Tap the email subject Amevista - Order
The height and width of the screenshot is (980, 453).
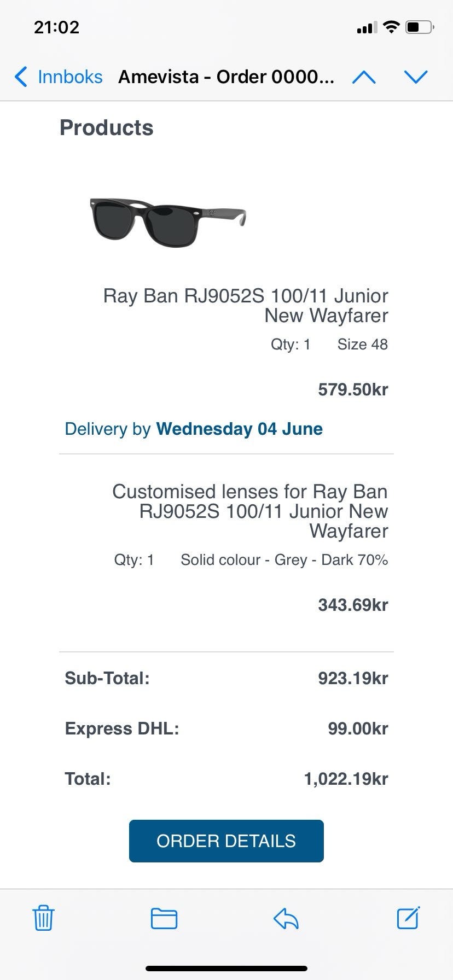coord(226,77)
